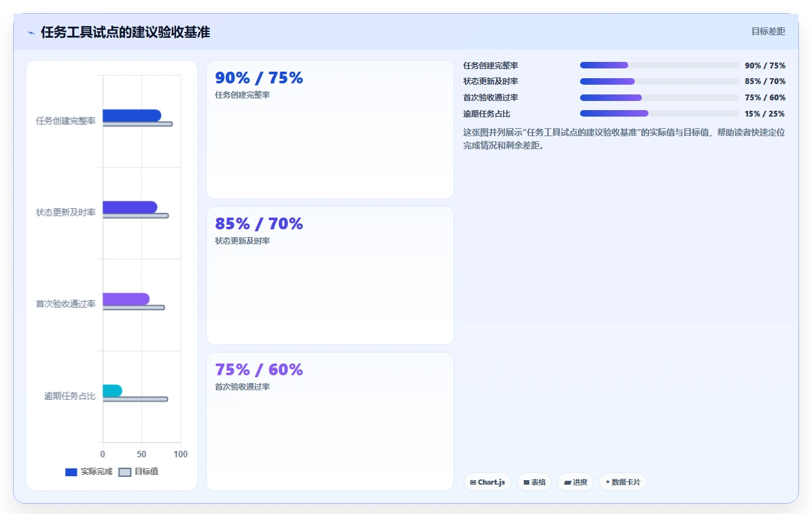This screenshot has width=812, height=514.
Task: Click the 任务创建完整率 label in the progress list
Action: point(491,66)
